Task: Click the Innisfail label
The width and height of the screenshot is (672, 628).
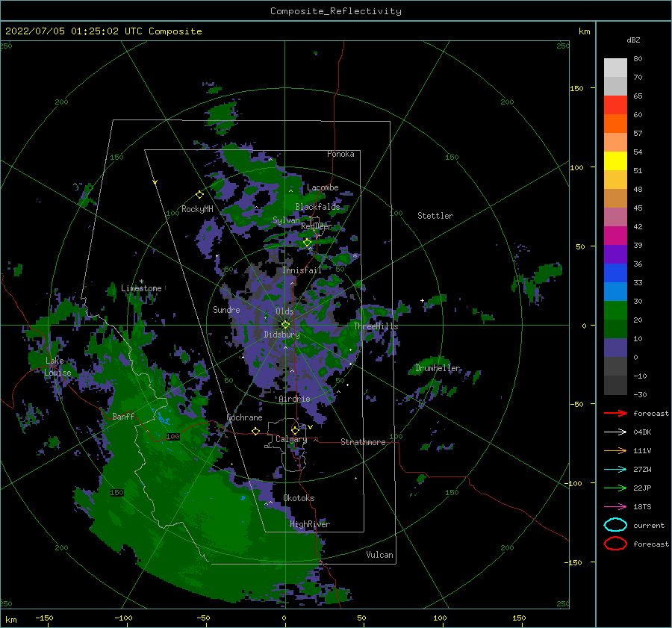Action: pyautogui.click(x=302, y=270)
